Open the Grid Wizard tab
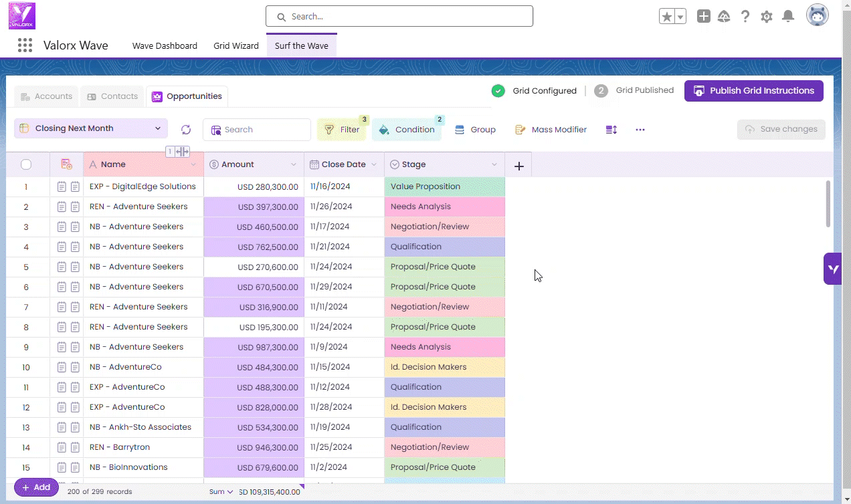851x504 pixels. pos(235,45)
